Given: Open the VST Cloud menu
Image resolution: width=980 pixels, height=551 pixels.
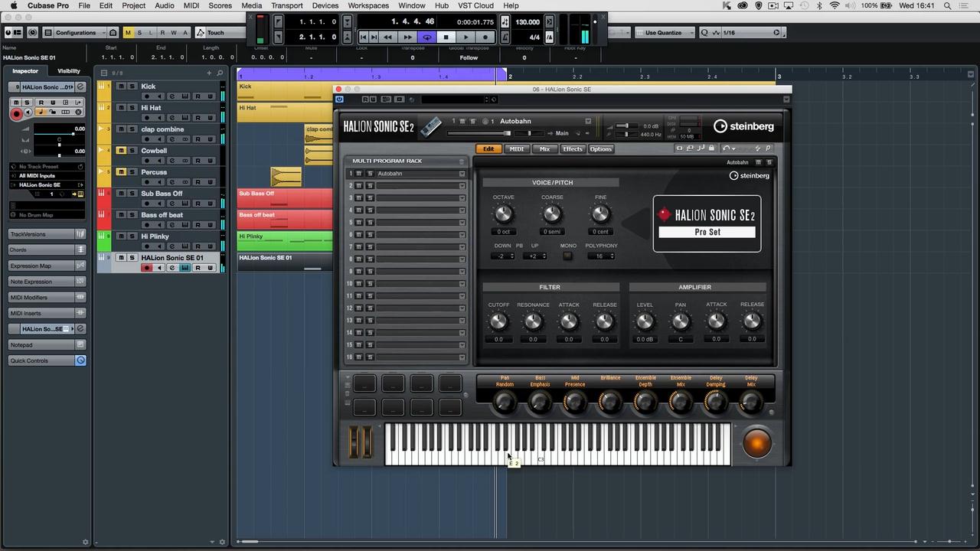Looking at the screenshot, I should tap(475, 5).
